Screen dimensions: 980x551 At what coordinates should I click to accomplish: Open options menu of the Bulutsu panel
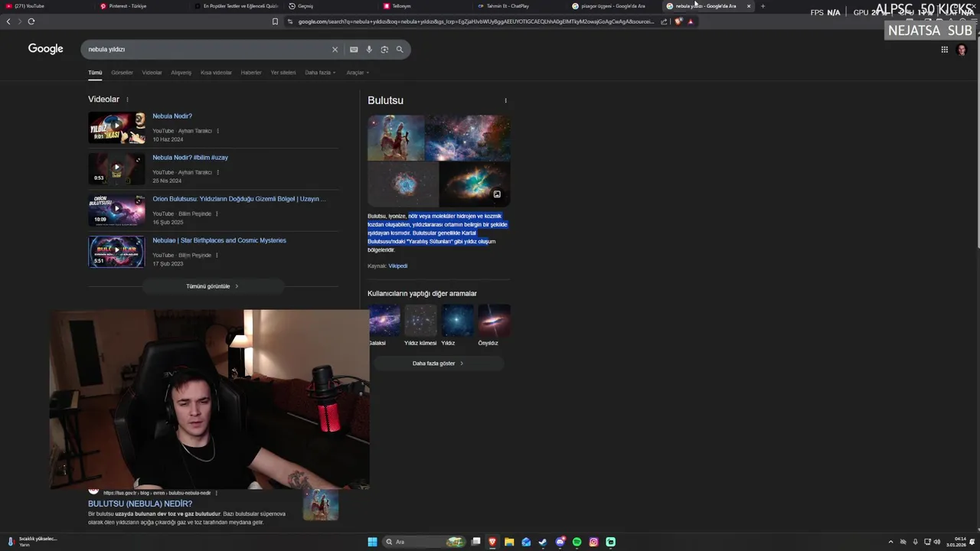tap(505, 100)
